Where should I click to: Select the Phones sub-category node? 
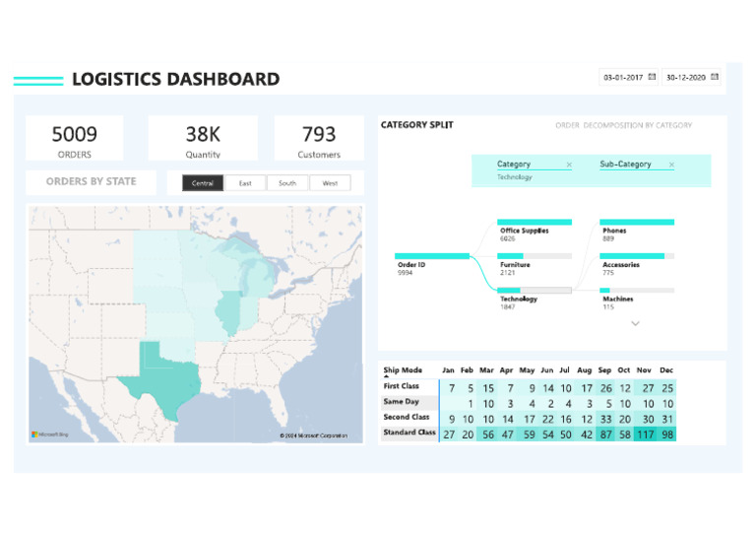point(637,223)
